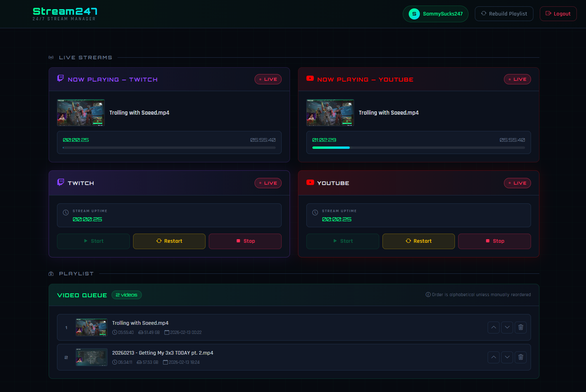Screen dimensions: 586x392
Task: Start the Twitch stream
Action: 93,241
